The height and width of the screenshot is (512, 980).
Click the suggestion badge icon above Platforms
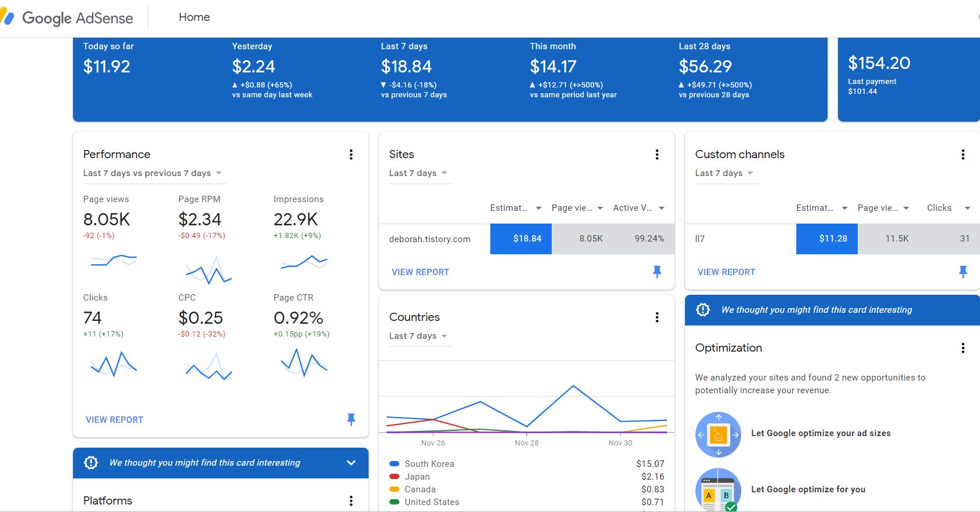click(91, 463)
